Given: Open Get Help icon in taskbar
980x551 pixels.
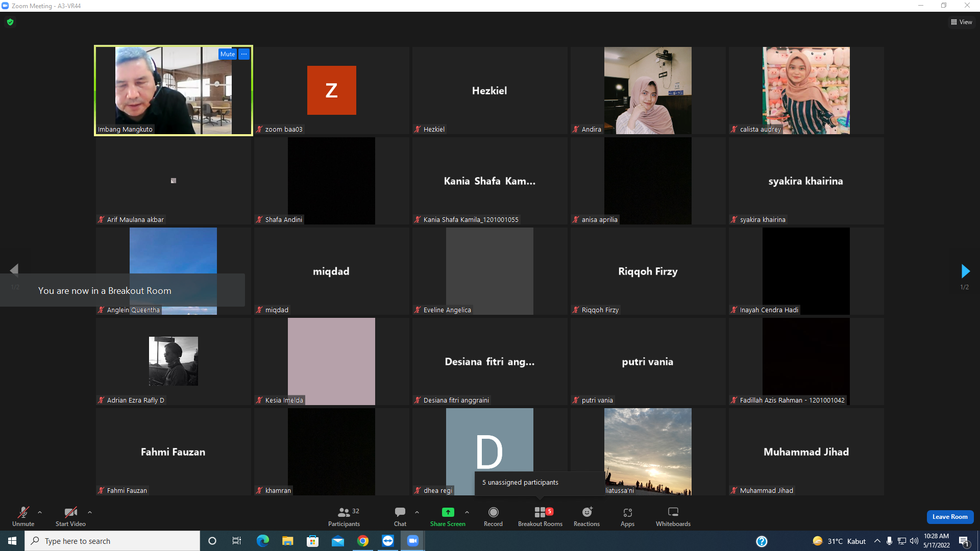Looking at the screenshot, I should pyautogui.click(x=762, y=541).
